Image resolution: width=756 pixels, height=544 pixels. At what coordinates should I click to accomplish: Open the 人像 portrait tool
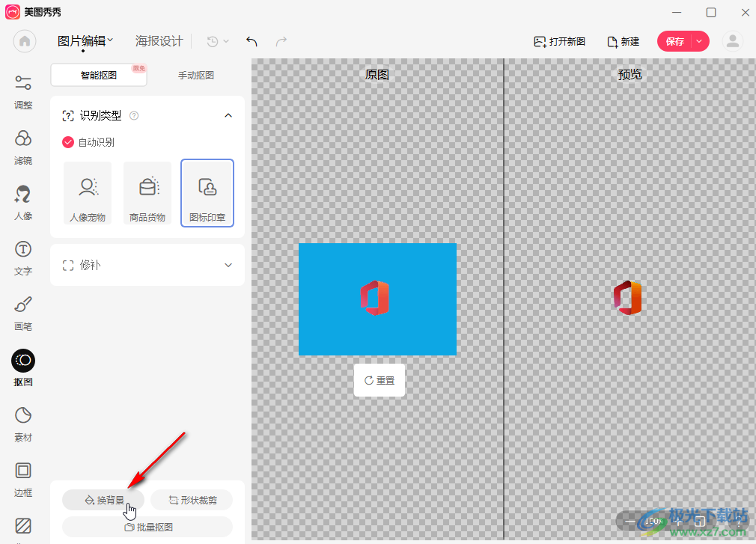click(x=23, y=203)
